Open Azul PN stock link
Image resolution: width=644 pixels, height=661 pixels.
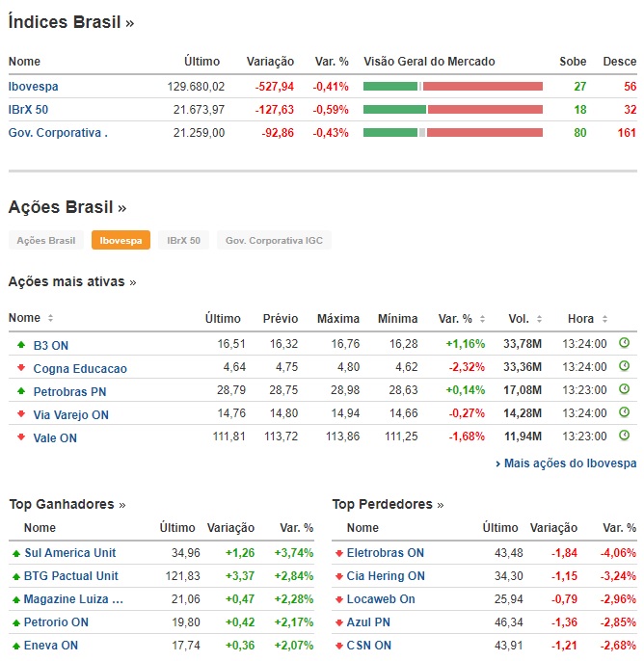click(x=368, y=622)
